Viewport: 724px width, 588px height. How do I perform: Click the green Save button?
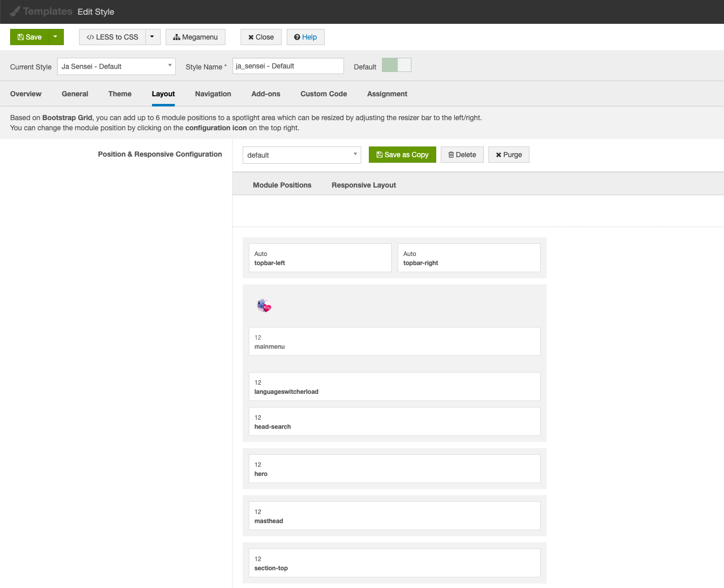29,37
